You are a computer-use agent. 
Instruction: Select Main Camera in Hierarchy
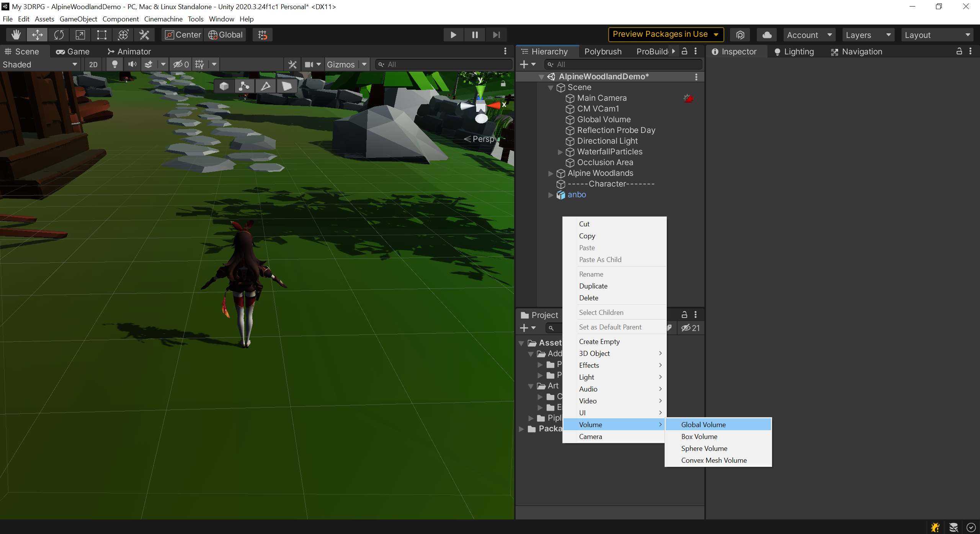point(601,98)
